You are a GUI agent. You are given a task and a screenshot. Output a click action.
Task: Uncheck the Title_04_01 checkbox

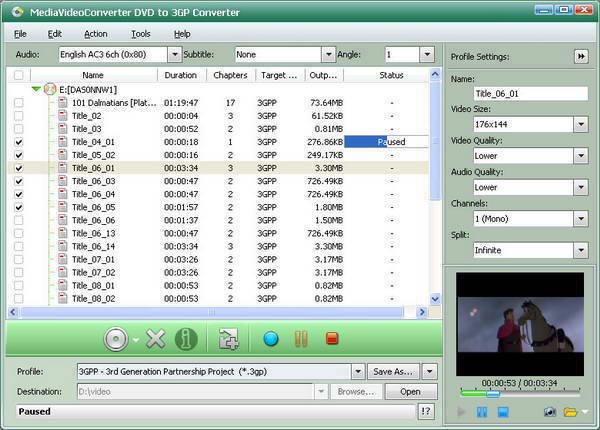click(18, 142)
